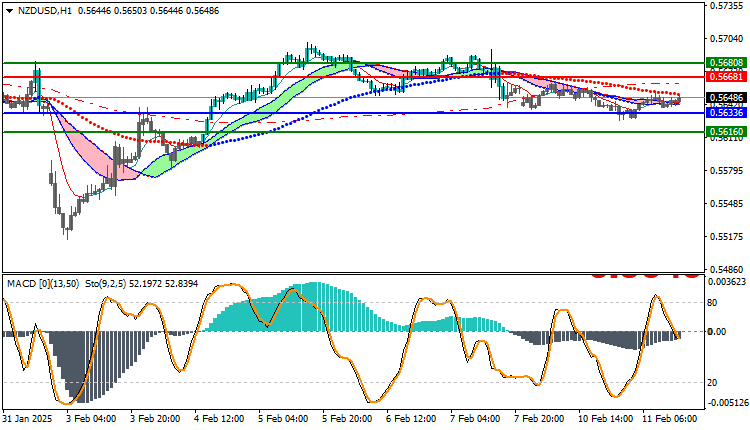This screenshot has width=750, height=430.
Task: Click the -0.005126 indicator scale value
Action: [x=727, y=403]
